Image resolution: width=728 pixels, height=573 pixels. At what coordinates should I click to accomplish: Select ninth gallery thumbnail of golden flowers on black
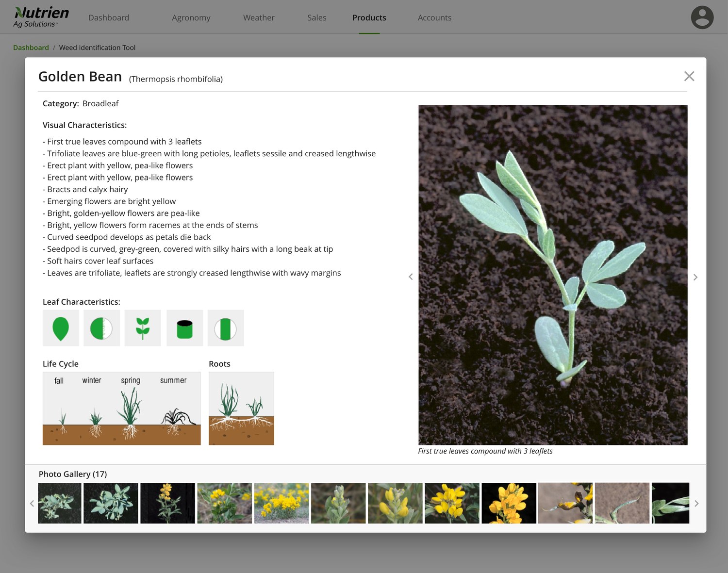pos(509,503)
